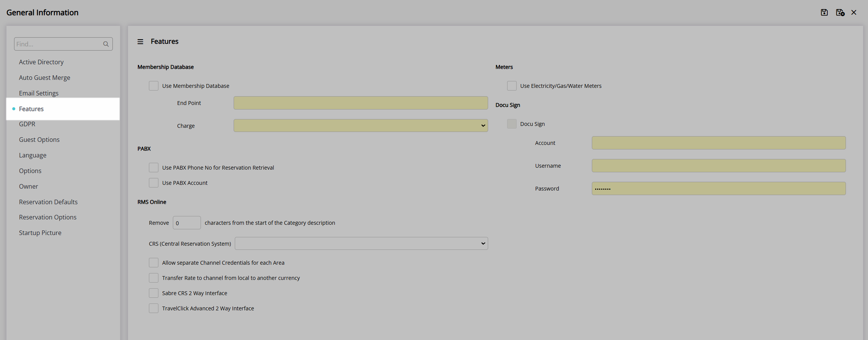This screenshot has height=340, width=868.
Task: Enable Sabre CRS 2 Way Interface
Action: click(153, 293)
